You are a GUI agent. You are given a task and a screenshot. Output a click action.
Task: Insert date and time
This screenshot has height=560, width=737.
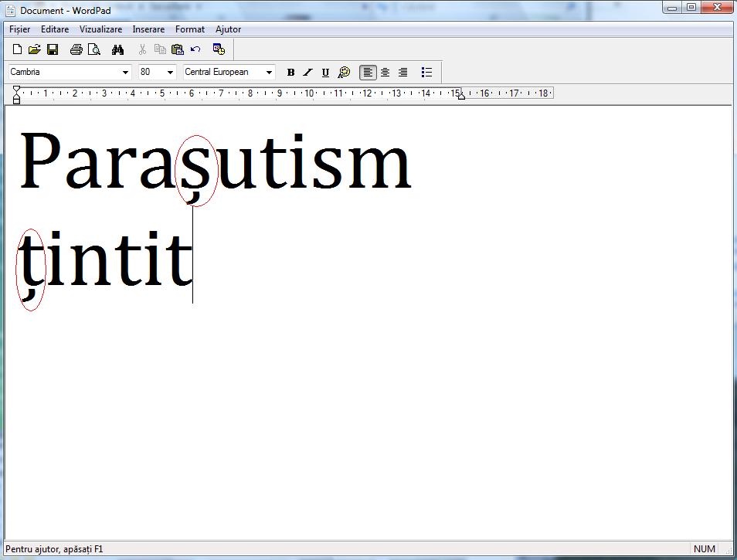click(x=219, y=49)
